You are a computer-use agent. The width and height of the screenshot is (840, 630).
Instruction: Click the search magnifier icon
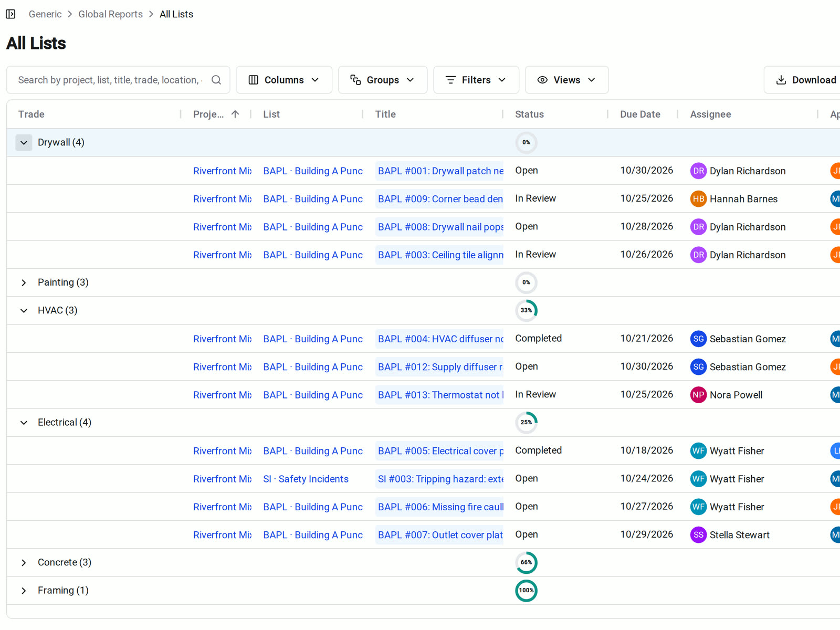pos(216,80)
